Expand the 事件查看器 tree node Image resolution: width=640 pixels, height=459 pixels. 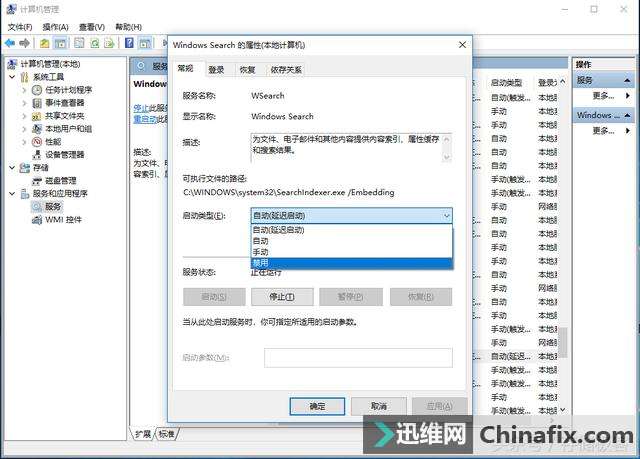coord(24,103)
